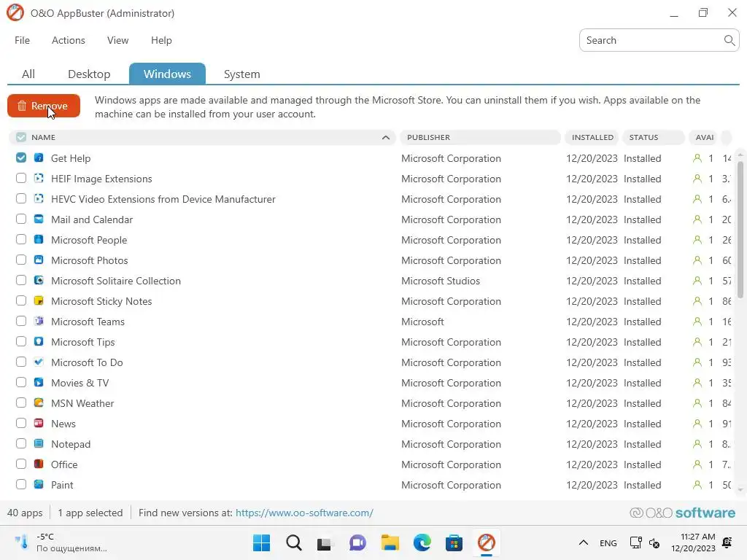Image resolution: width=747 pixels, height=560 pixels.
Task: Switch to the All tab
Action: pos(28,74)
